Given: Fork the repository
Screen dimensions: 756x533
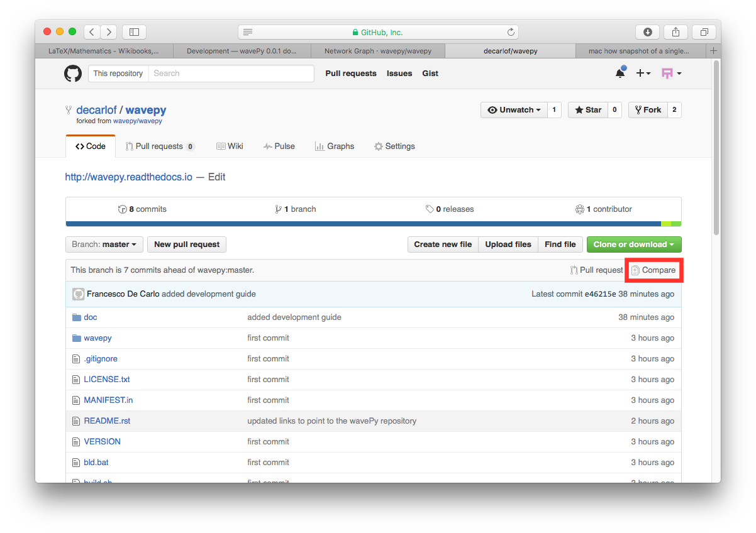Looking at the screenshot, I should click(x=648, y=110).
